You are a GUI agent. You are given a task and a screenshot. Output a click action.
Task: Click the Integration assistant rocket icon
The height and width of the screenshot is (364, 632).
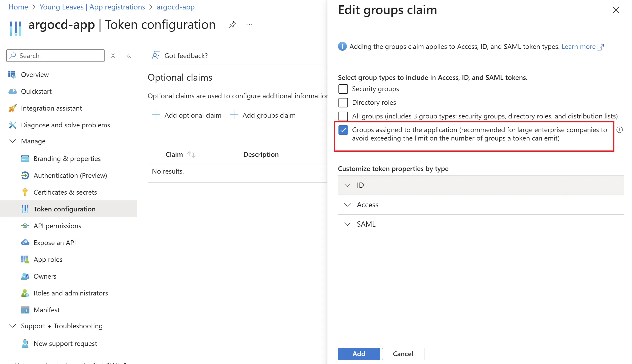tap(12, 108)
